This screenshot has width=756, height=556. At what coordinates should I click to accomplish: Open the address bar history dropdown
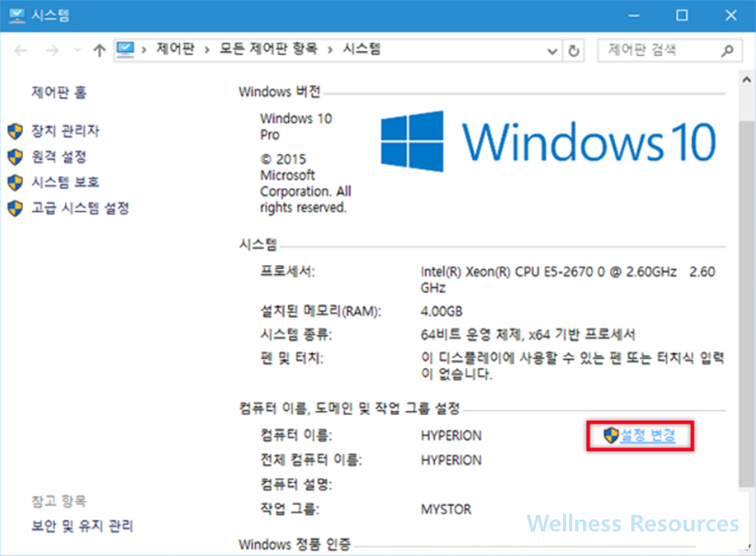coord(552,51)
